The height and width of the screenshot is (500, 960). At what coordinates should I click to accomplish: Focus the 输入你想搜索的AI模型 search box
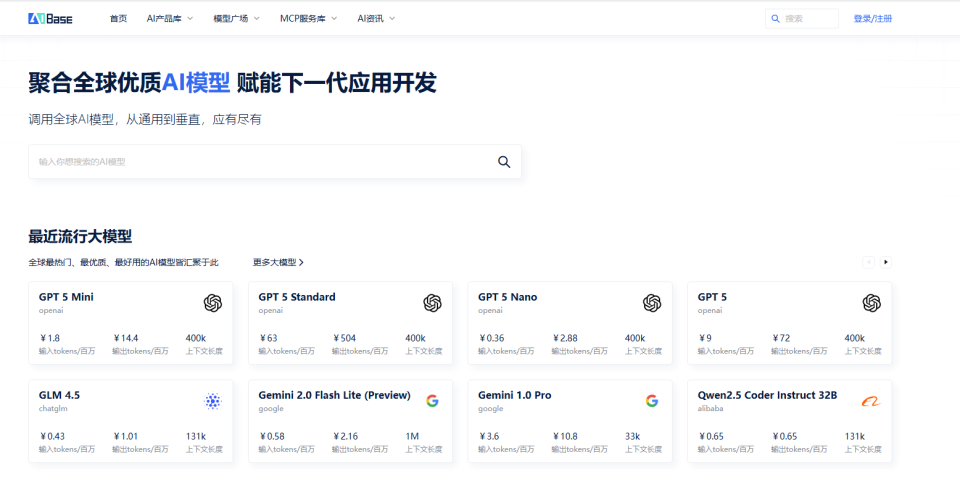click(x=275, y=162)
